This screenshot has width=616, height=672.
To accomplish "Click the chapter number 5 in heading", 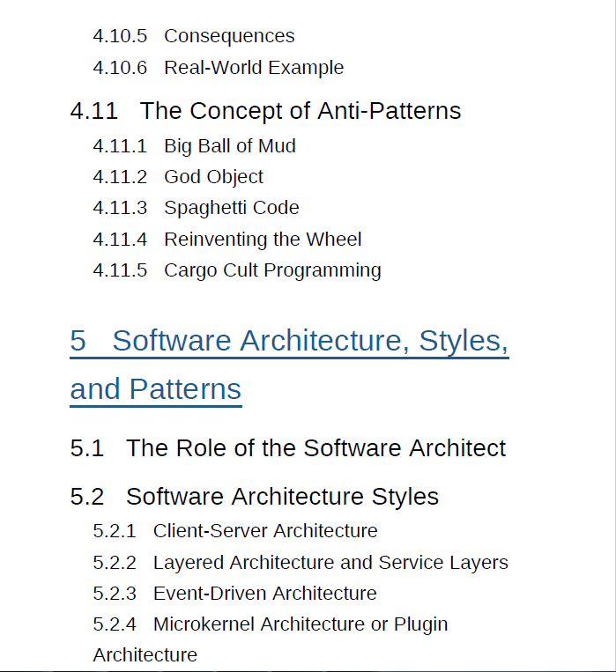I will (78, 341).
